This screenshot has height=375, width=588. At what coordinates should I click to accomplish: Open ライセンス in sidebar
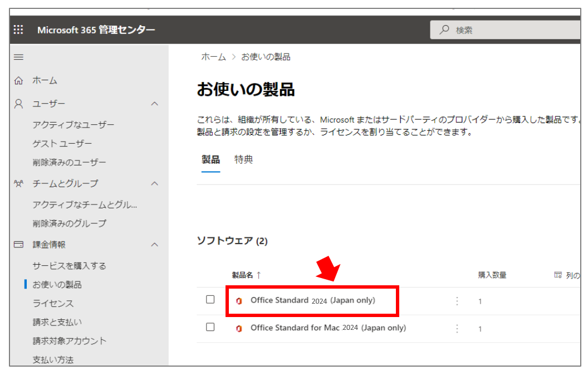pos(53,304)
